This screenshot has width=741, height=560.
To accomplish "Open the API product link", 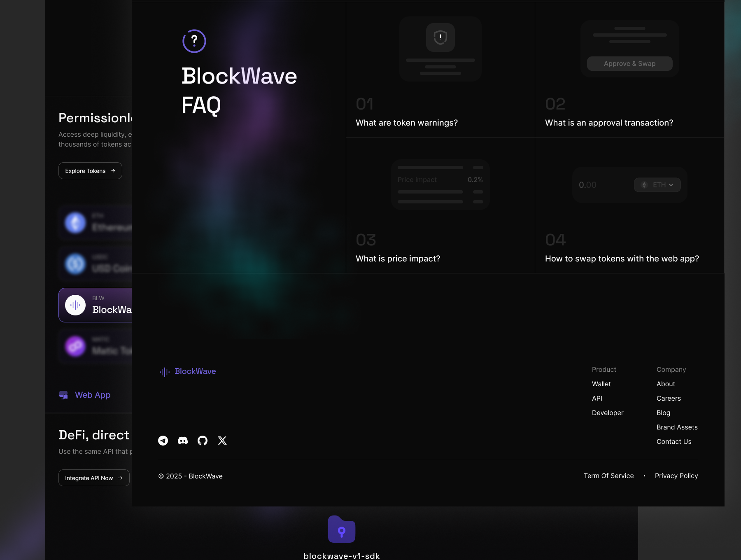I will 597,398.
